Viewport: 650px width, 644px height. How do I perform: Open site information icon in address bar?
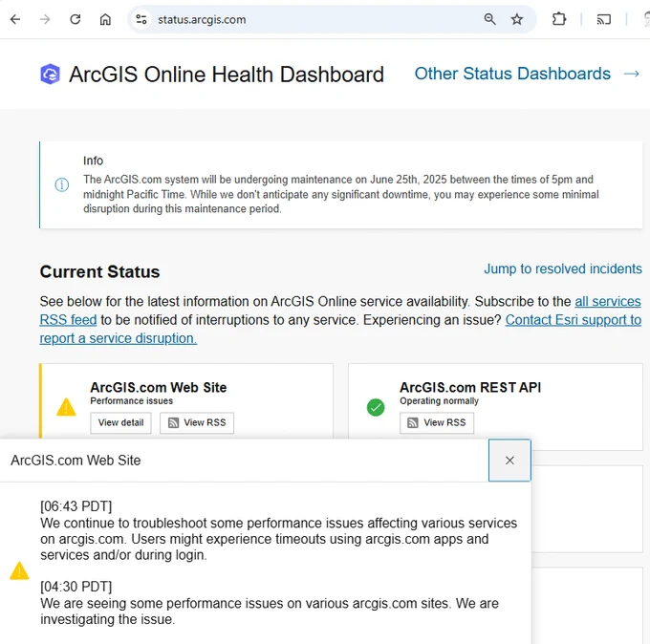point(141,19)
